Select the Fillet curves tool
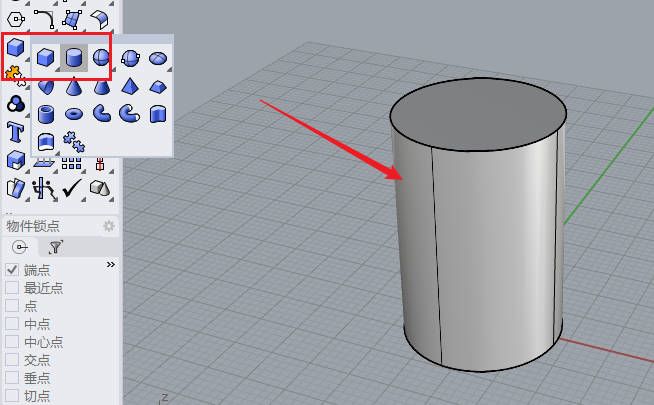This screenshot has height=405, width=654. click(44, 19)
